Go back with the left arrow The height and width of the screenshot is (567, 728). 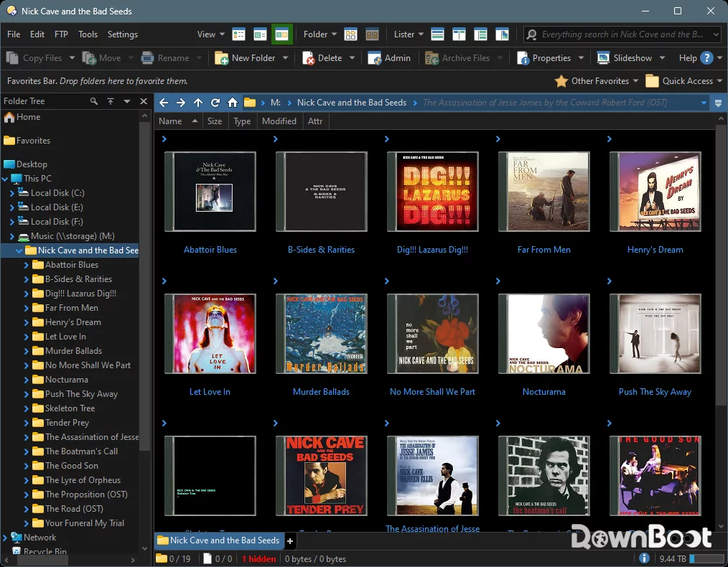pos(164,103)
